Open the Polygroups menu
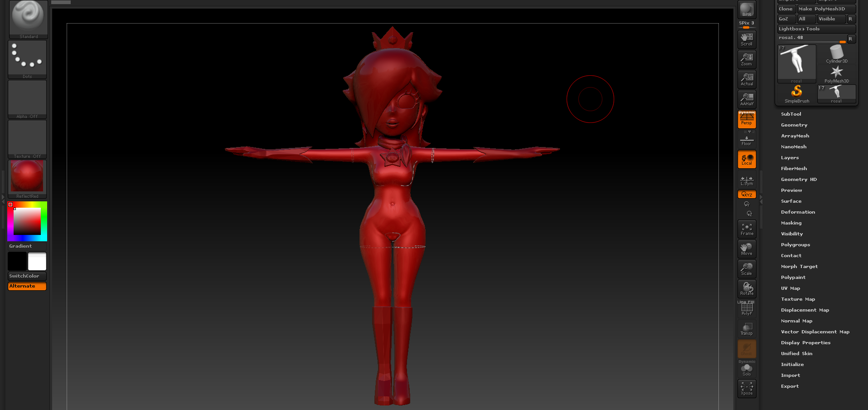868x410 pixels. point(795,245)
